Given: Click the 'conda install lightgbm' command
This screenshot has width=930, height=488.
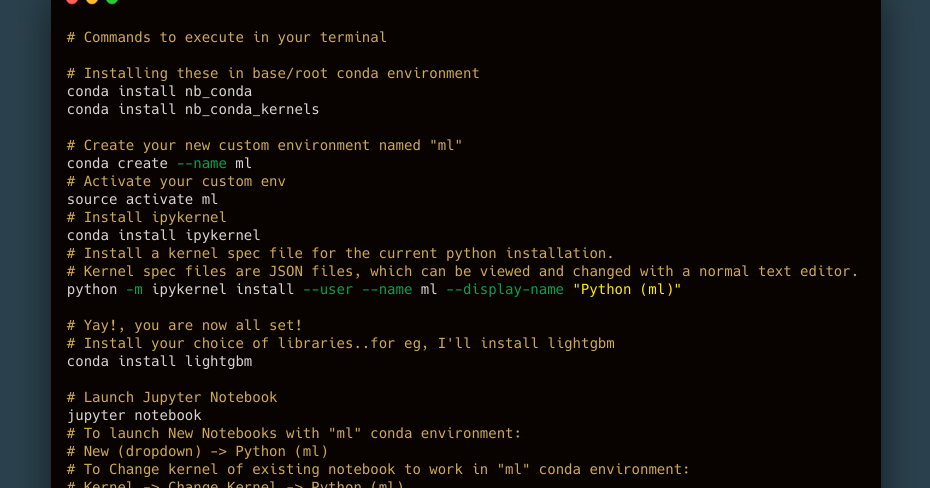Looking at the screenshot, I should (x=160, y=361).
